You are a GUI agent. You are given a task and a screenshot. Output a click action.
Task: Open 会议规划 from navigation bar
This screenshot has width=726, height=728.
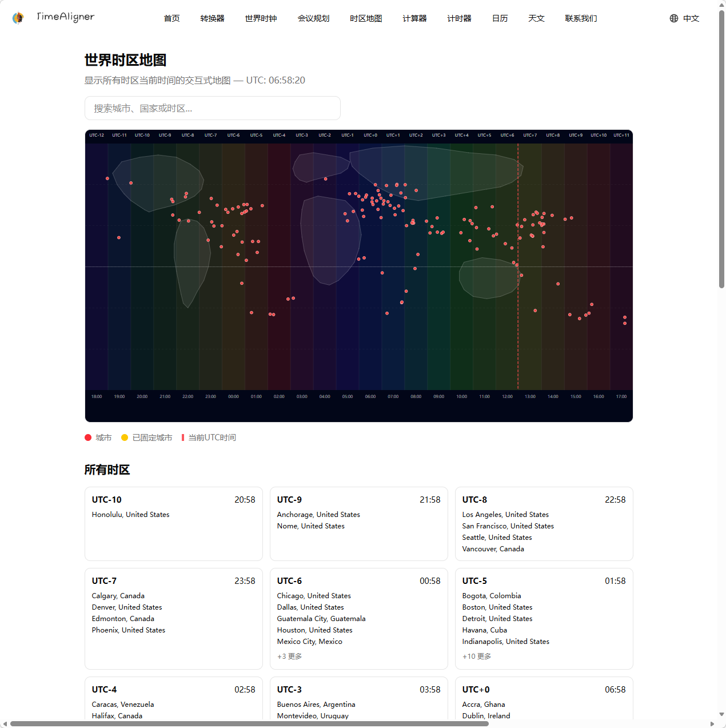pos(313,18)
